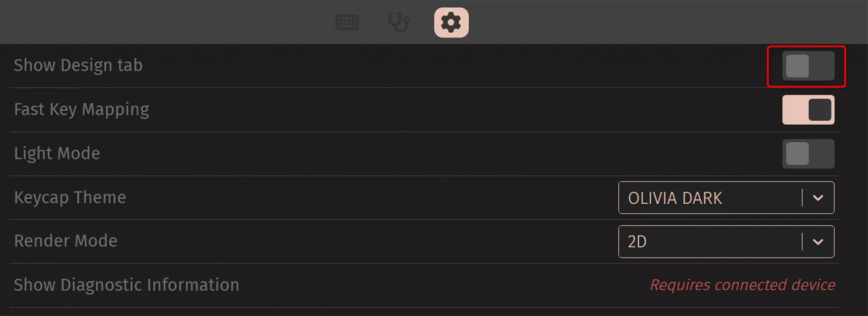Click the Keycap Theme label
Screen dimensions: 868x316
[x=70, y=197]
